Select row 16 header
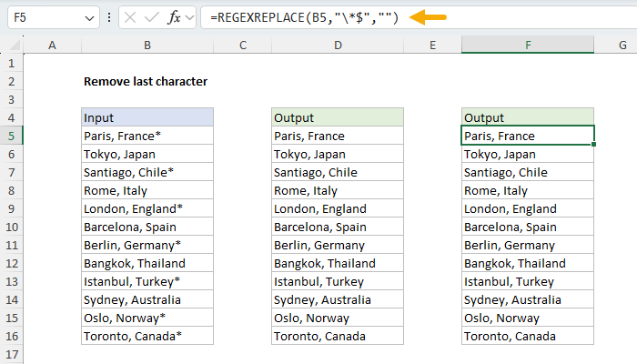This screenshot has height=364, width=637. click(11, 337)
